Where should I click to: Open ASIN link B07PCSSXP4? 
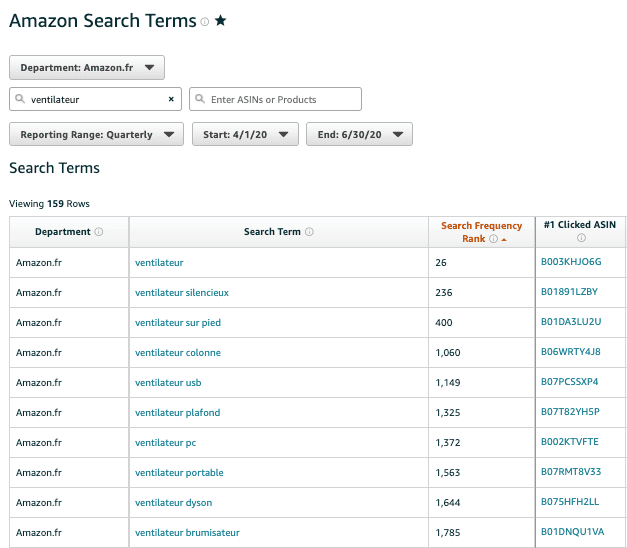(570, 383)
